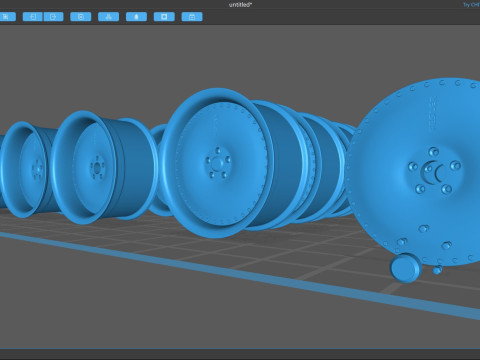
Task: Click the droplet-shaped toolbar icon
Action: 136,17
